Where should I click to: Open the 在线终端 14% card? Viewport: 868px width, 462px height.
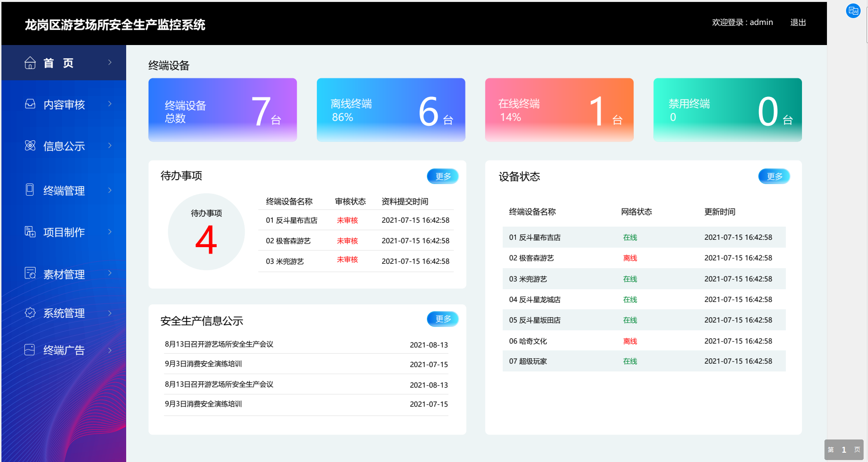559,110
